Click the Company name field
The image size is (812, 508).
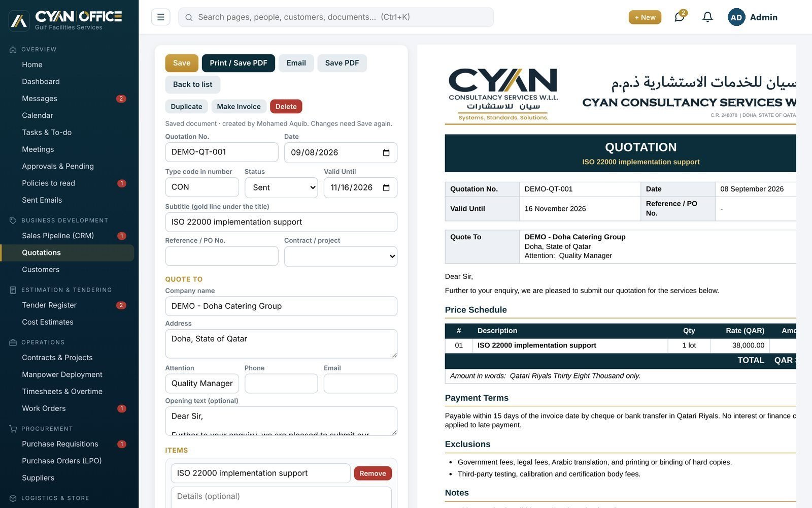click(281, 306)
